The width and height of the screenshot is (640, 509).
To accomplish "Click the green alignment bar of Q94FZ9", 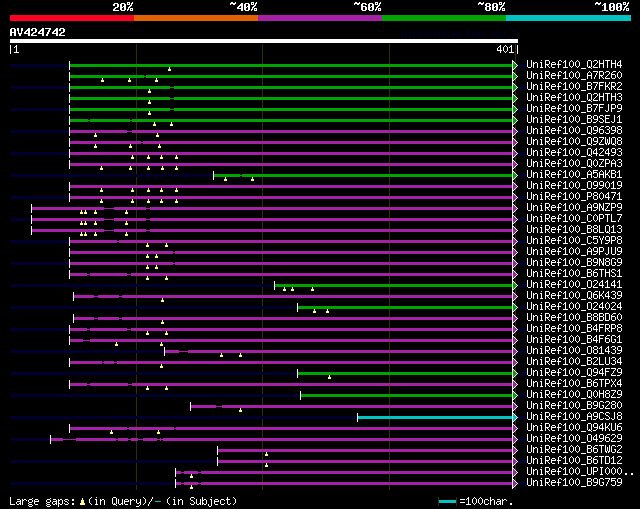I will pyautogui.click(x=405, y=373).
